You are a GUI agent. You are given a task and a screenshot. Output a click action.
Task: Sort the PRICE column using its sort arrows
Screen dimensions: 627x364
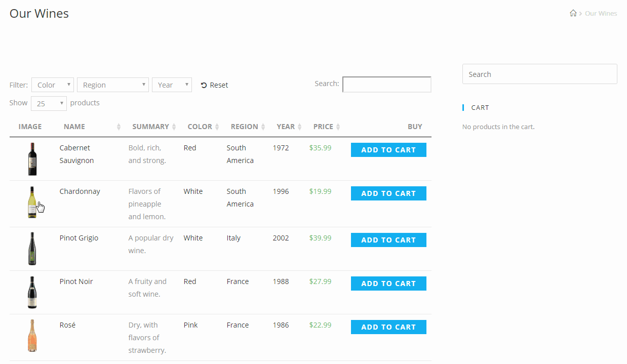[338, 127]
